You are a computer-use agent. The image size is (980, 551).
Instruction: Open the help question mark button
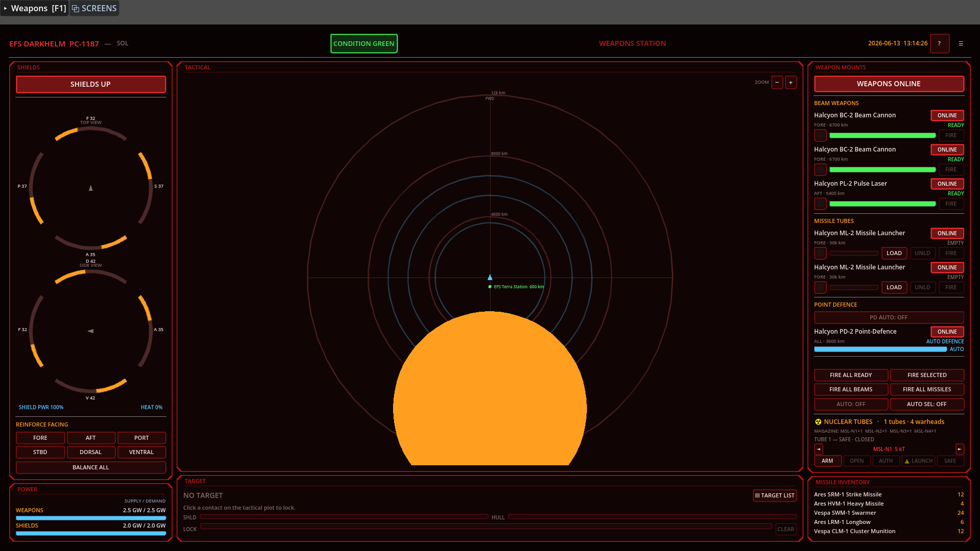(x=939, y=43)
